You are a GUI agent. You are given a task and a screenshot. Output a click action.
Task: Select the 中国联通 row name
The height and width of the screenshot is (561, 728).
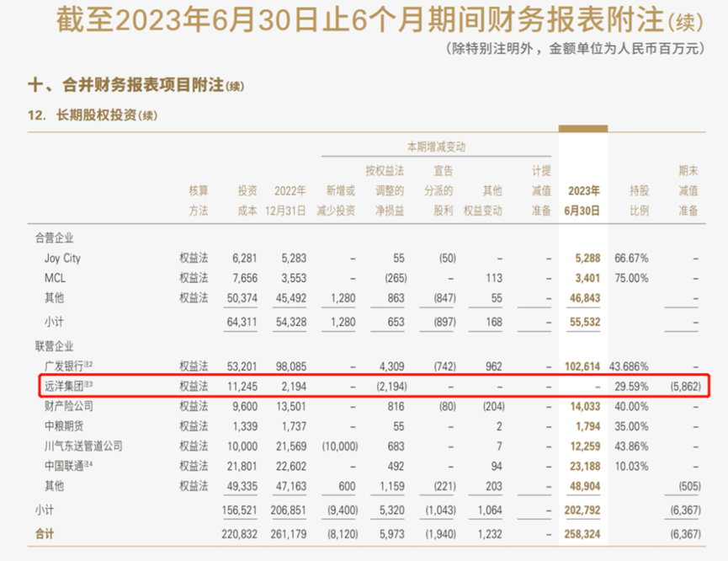pos(64,466)
